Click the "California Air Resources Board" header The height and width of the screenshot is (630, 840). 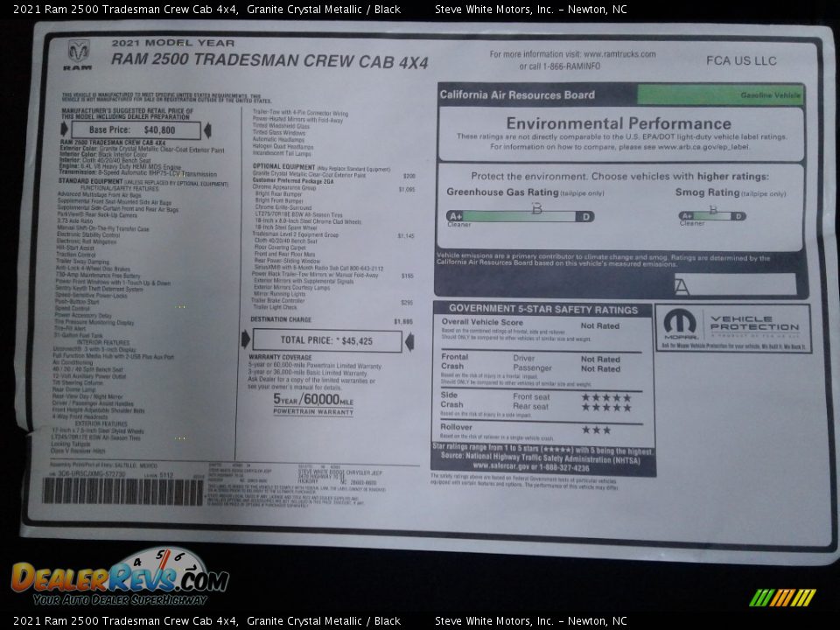517,94
